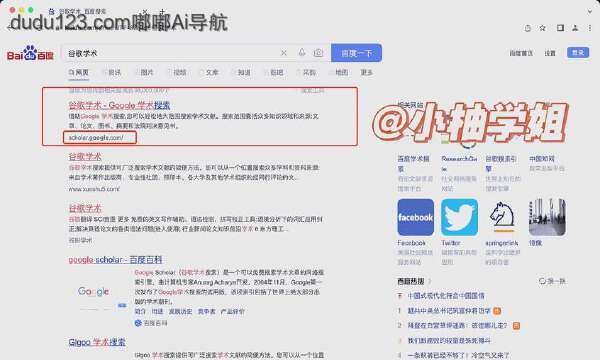The height and width of the screenshot is (360, 600).
Task: Switch to the 图片 tab
Action: click(x=145, y=72)
